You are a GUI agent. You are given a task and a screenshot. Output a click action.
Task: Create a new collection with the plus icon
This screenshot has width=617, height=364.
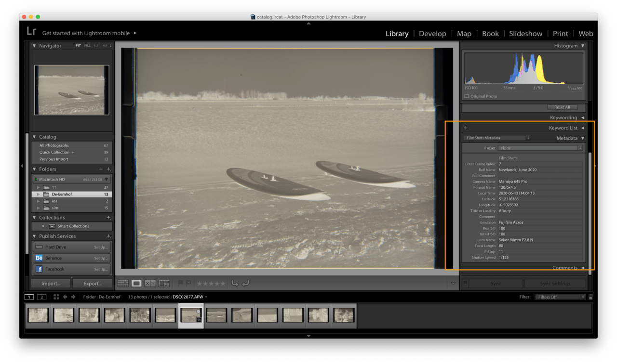click(108, 218)
